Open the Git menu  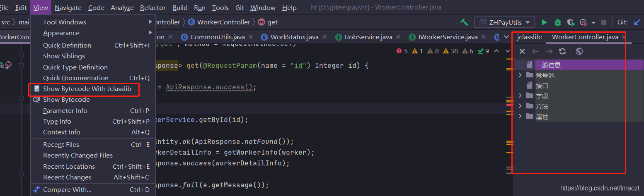coord(240,8)
